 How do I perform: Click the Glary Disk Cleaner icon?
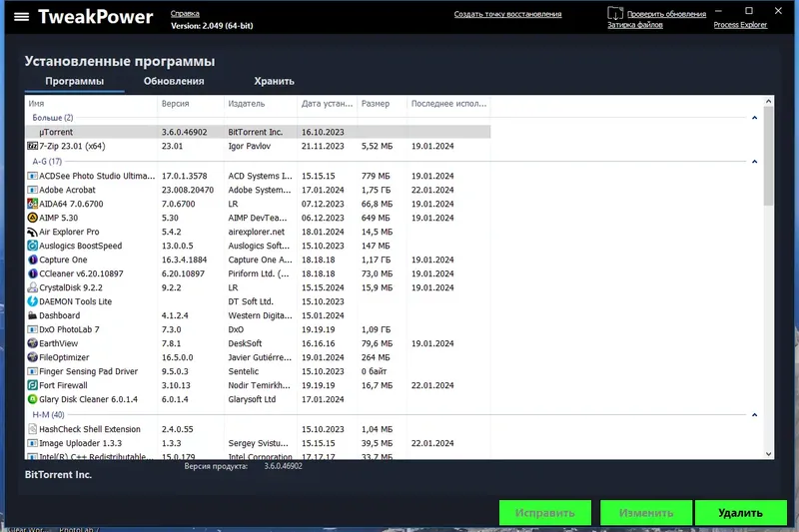point(32,399)
